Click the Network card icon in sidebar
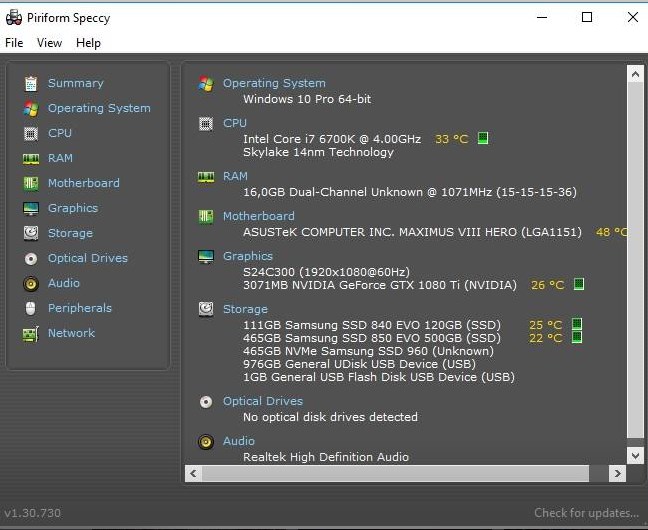This screenshot has height=530, width=648. pyautogui.click(x=31, y=334)
